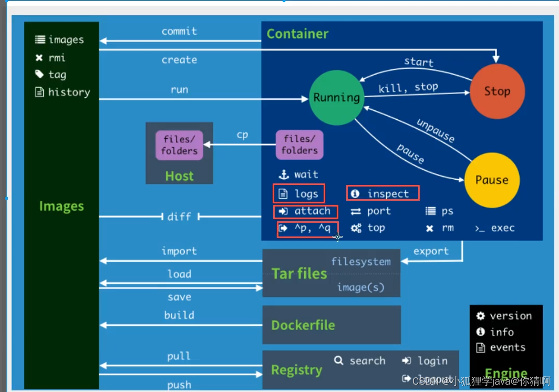559x392 pixels.
Task: Click the word search in Registry
Action: tap(367, 361)
